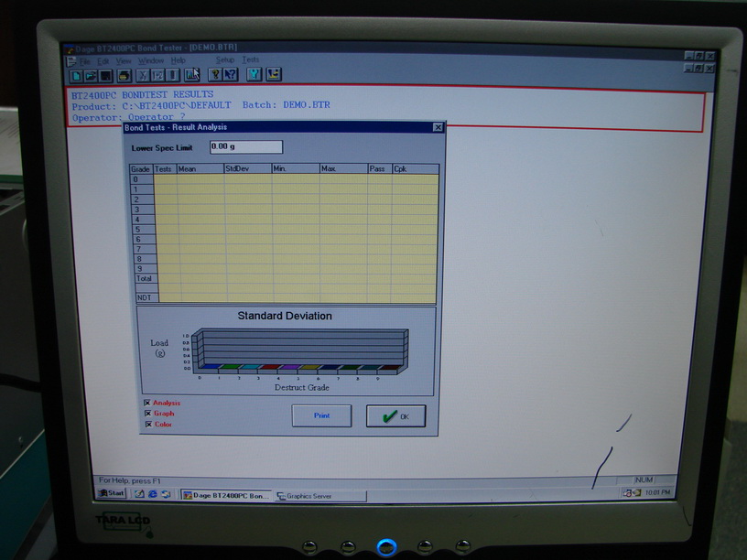Select grade 5 row header
This screenshot has width=747, height=560.
pyautogui.click(x=143, y=229)
